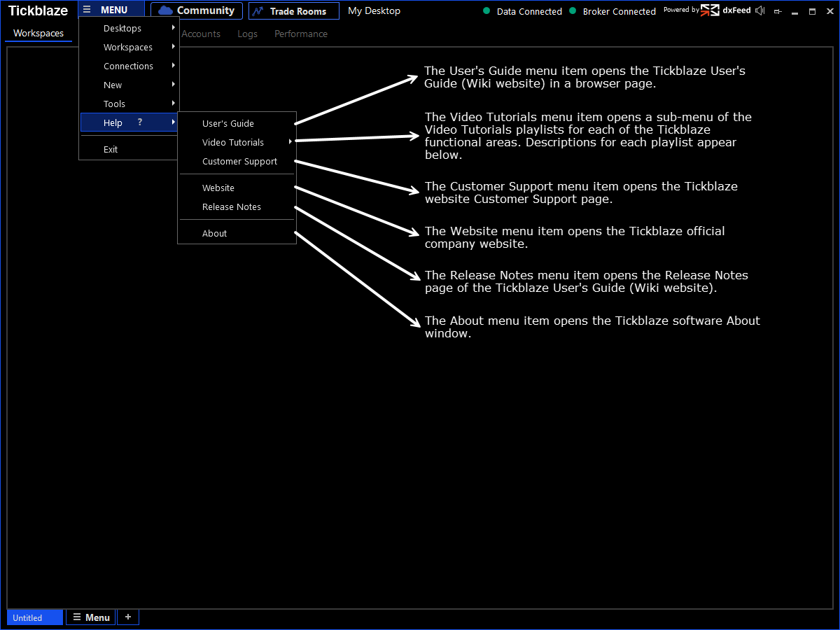Open the Trade Rooms button
Screen dimensions: 840x630
[294, 11]
